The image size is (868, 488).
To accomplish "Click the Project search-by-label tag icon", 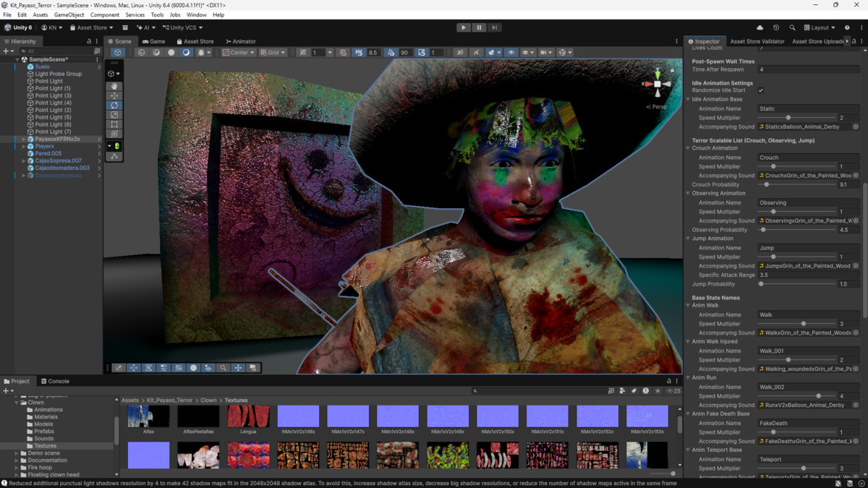I will [x=634, y=390].
